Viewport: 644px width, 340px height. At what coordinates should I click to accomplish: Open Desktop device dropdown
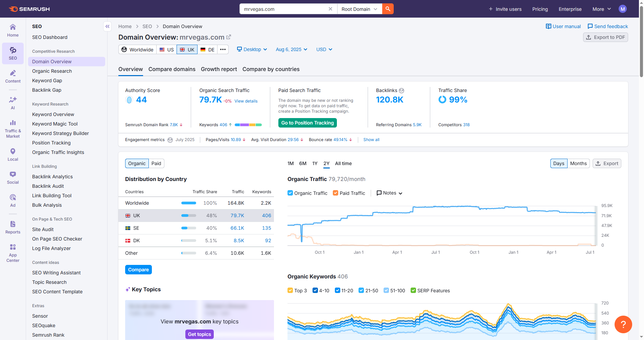[252, 49]
